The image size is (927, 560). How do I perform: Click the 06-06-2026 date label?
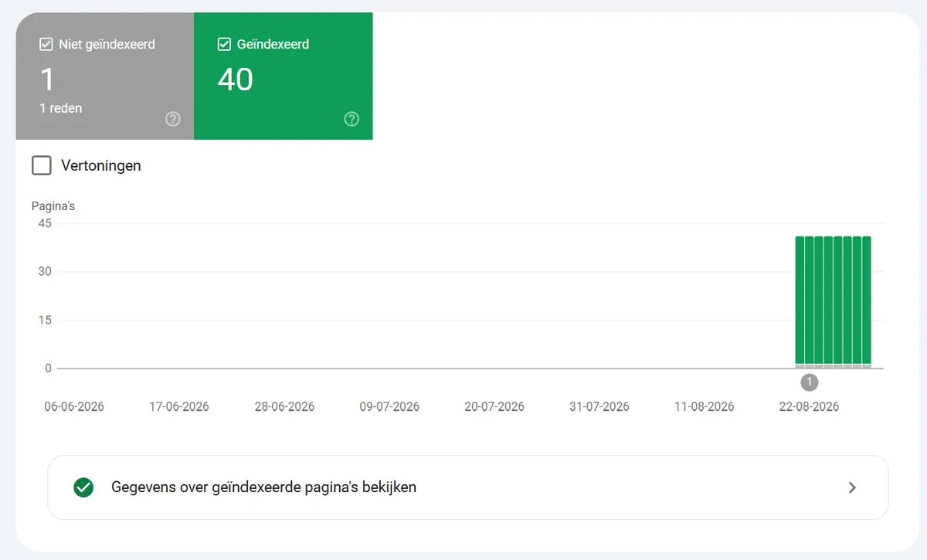point(74,407)
